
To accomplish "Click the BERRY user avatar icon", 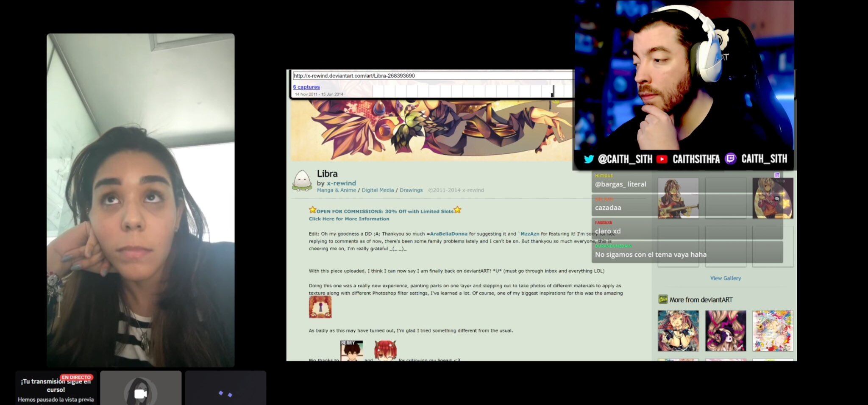I will click(351, 350).
